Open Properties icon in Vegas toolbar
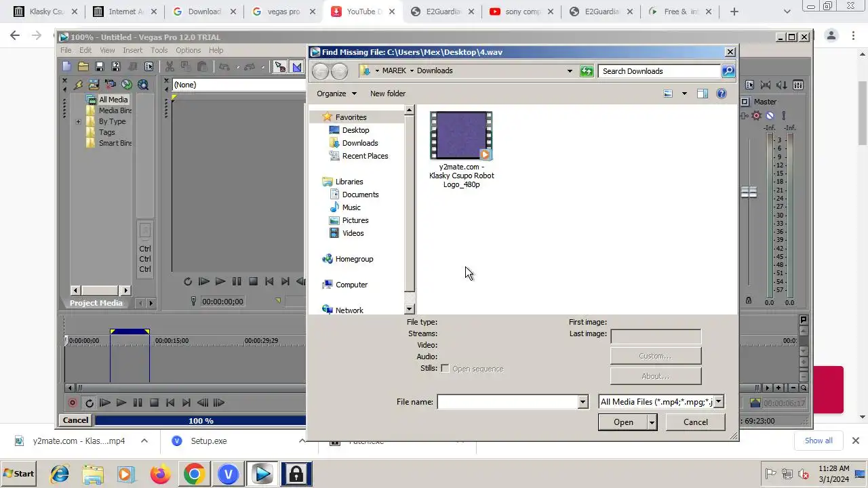868x488 pixels. tap(149, 66)
